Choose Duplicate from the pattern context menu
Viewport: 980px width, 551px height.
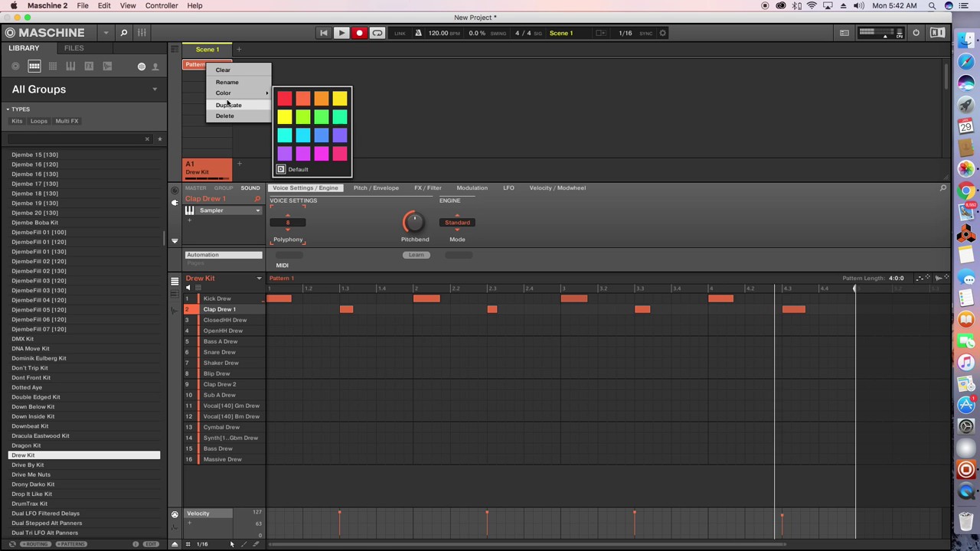click(228, 104)
